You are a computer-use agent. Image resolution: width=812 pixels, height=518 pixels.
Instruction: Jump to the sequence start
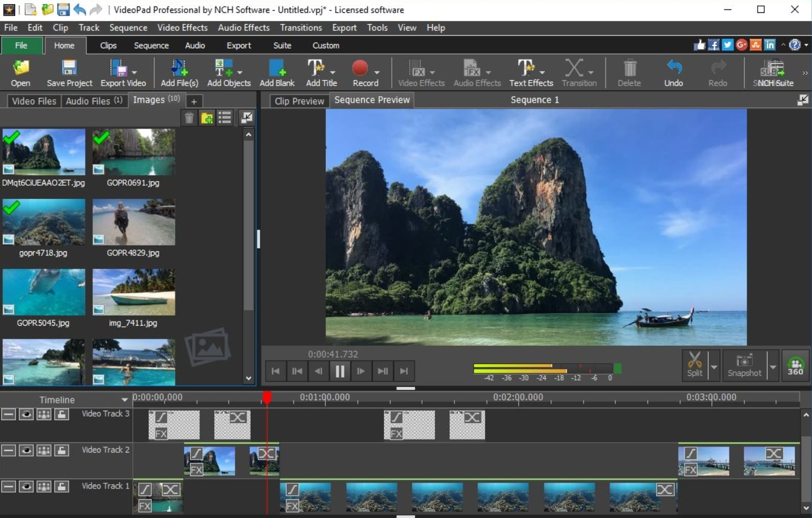point(276,371)
